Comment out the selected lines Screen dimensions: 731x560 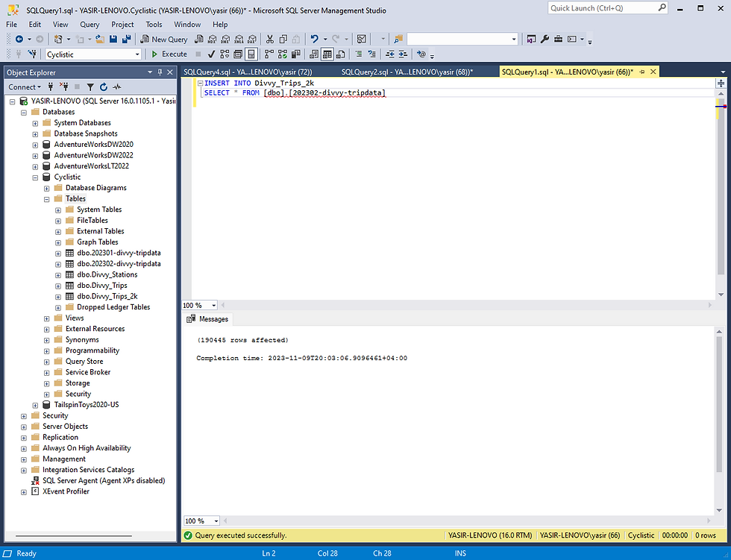click(359, 54)
